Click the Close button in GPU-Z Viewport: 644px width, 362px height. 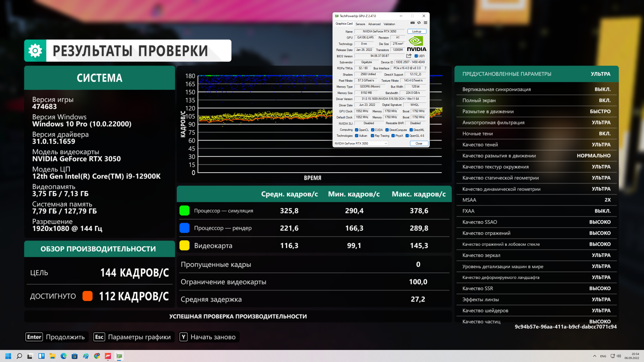tap(419, 144)
